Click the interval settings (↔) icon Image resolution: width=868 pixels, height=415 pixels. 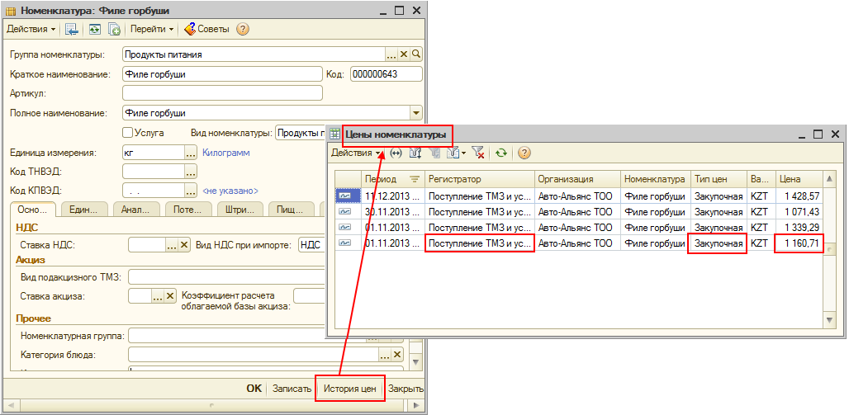click(x=396, y=153)
